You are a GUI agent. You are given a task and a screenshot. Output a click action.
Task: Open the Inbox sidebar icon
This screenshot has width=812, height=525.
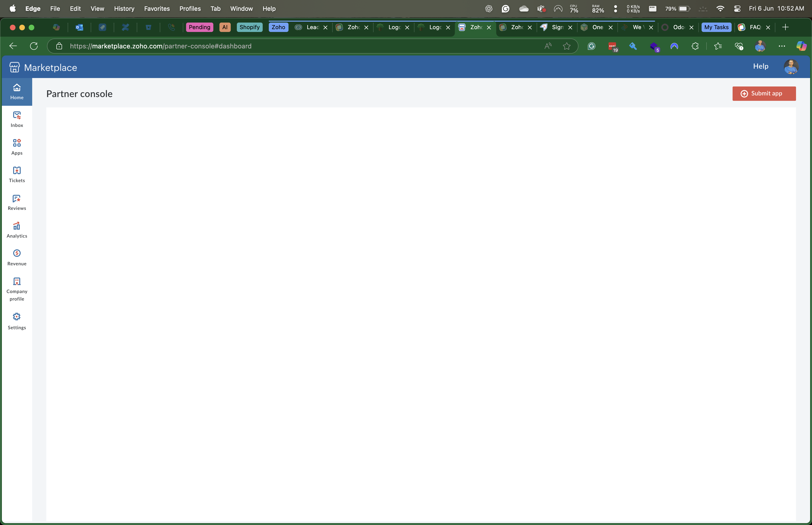[17, 119]
